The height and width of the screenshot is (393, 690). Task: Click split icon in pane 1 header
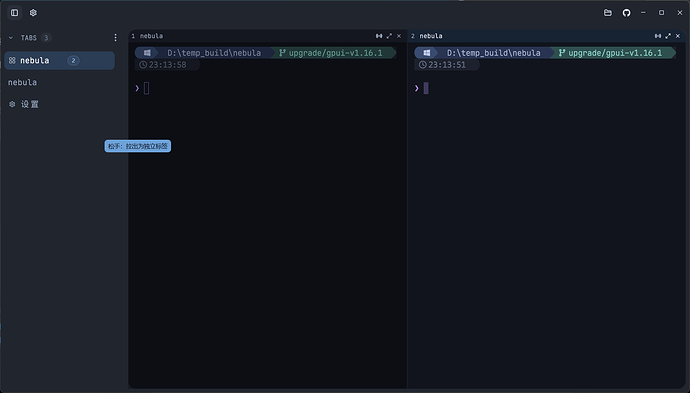379,36
